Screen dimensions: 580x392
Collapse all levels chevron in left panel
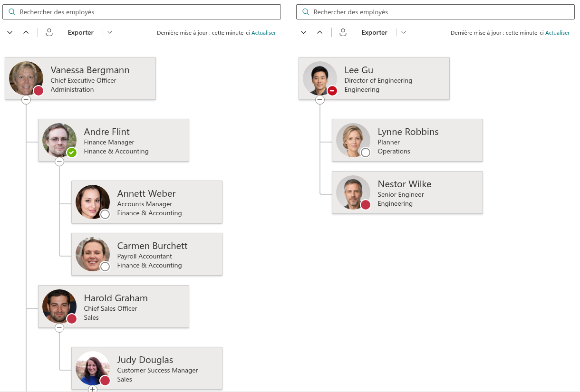(26, 32)
